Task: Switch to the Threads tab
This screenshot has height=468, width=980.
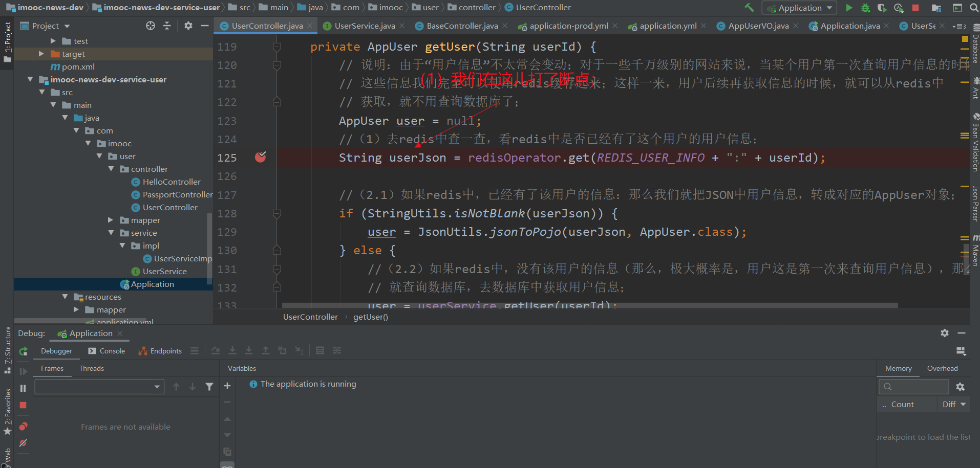Action: pyautogui.click(x=92, y=368)
